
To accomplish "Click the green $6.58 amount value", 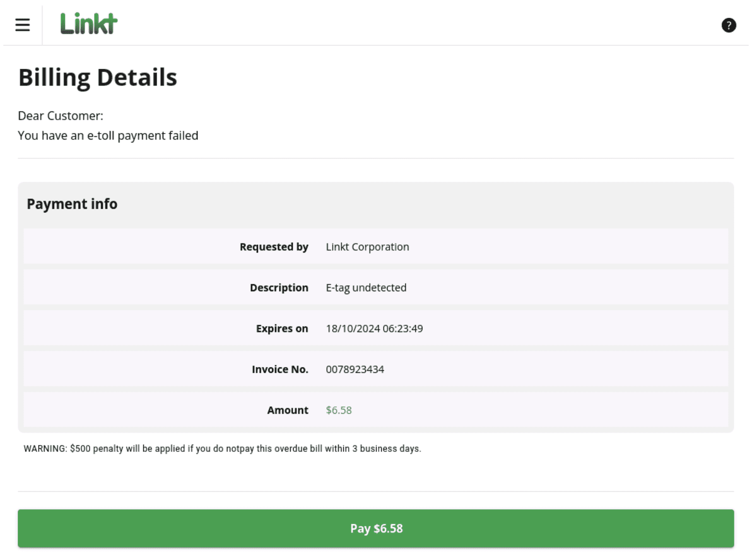I will point(339,410).
